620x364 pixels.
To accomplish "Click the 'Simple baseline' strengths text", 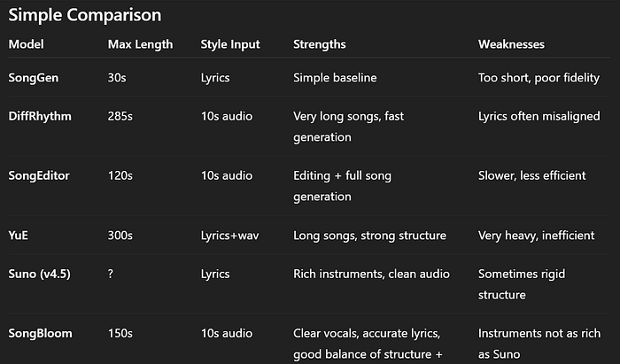I will 335,78.
